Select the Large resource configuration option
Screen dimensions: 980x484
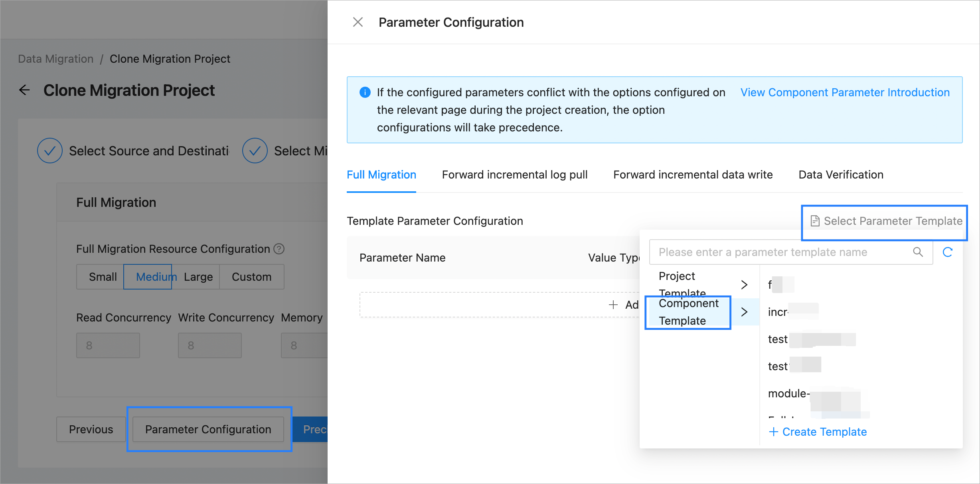coord(198,277)
